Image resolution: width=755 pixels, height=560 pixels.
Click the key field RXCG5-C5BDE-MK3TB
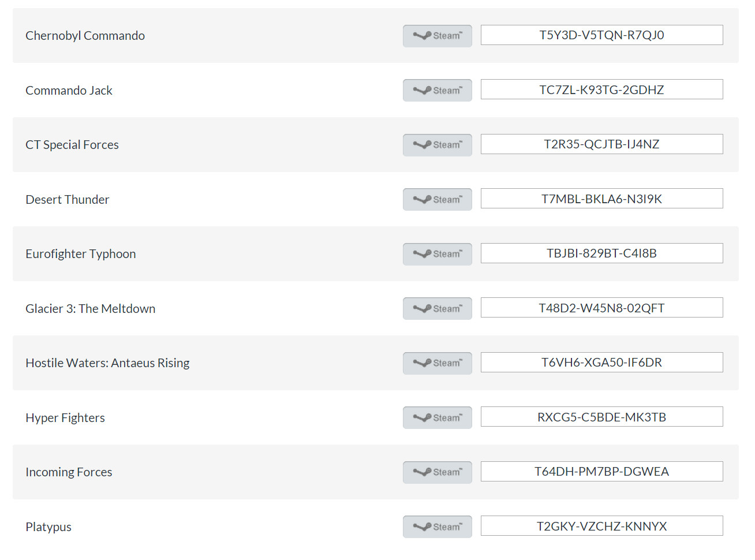point(601,417)
